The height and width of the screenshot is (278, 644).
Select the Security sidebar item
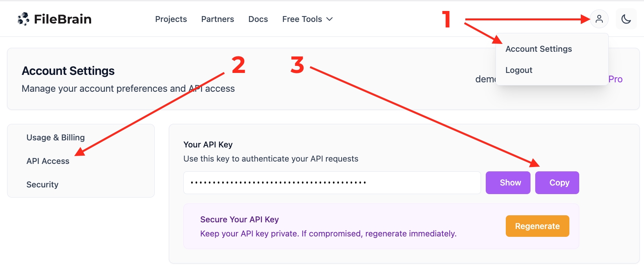(42, 185)
